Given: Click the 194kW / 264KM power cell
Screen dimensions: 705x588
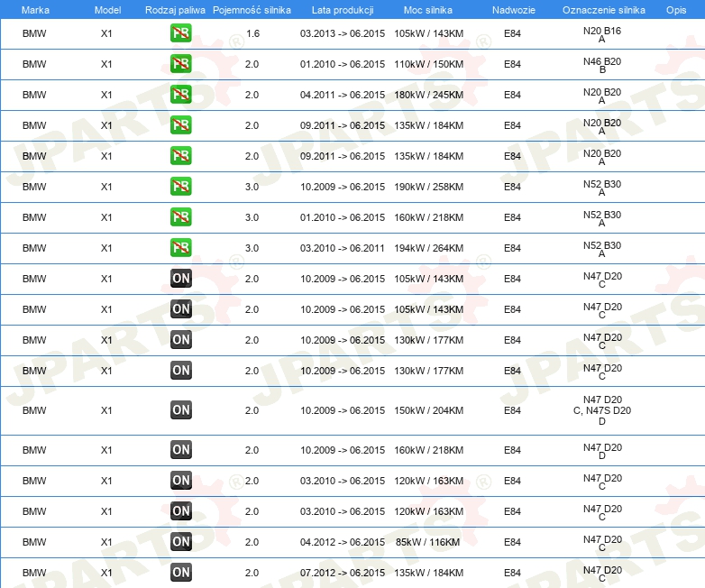Looking at the screenshot, I should pyautogui.click(x=428, y=248).
